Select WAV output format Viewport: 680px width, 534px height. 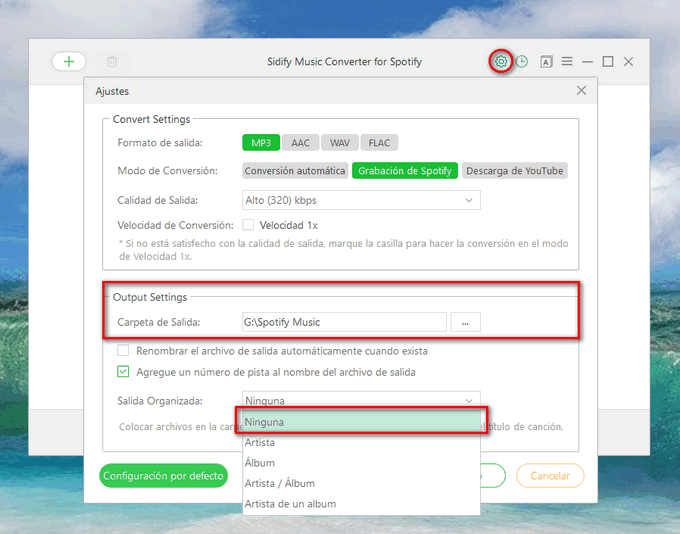[x=340, y=143]
